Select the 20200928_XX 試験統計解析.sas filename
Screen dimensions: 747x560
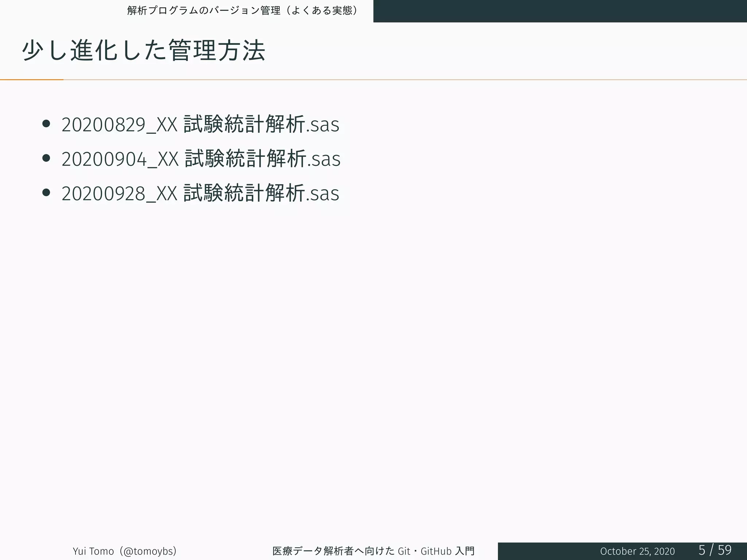tap(200, 193)
